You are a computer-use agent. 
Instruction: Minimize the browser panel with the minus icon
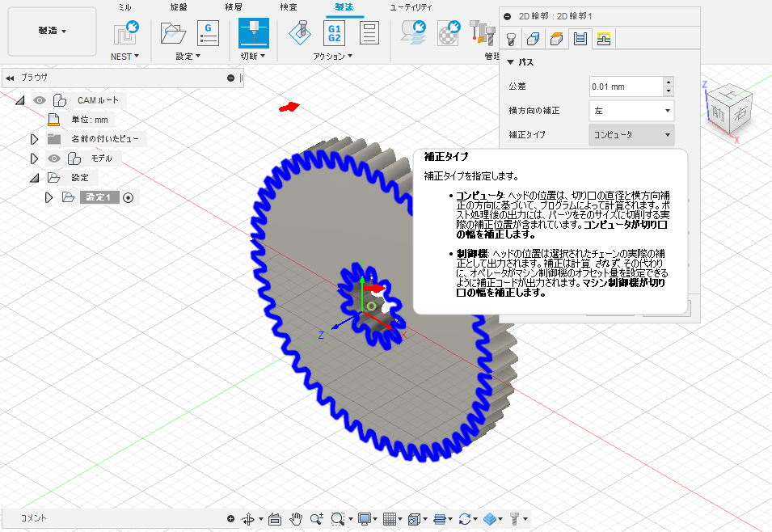click(x=230, y=78)
